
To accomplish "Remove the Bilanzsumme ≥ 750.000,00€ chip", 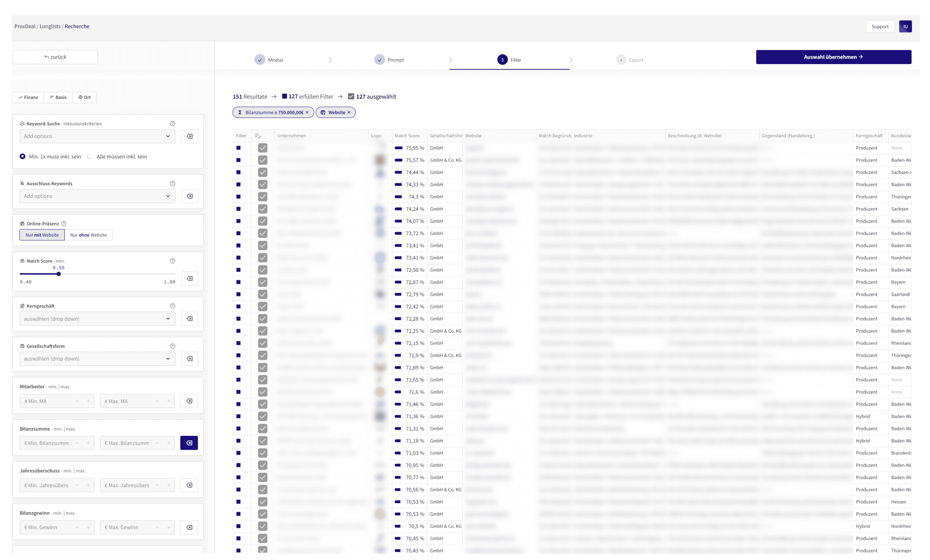I will (x=307, y=112).
